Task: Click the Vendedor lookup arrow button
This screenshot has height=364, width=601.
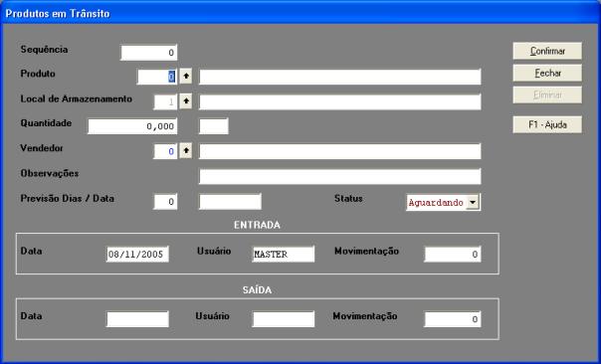Action: point(186,151)
